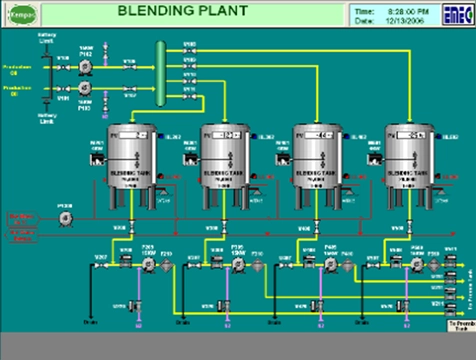This screenshot has height=360, width=476.
Task: Click the PV value field on the fourth blending tank
Action: 411,135
